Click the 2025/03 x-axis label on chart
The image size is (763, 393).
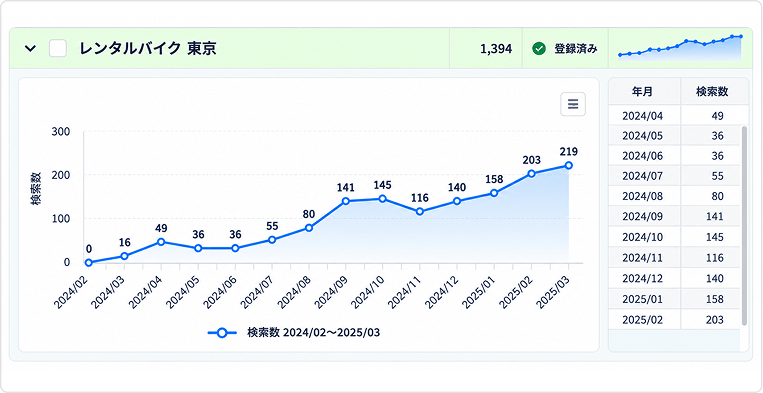(552, 291)
